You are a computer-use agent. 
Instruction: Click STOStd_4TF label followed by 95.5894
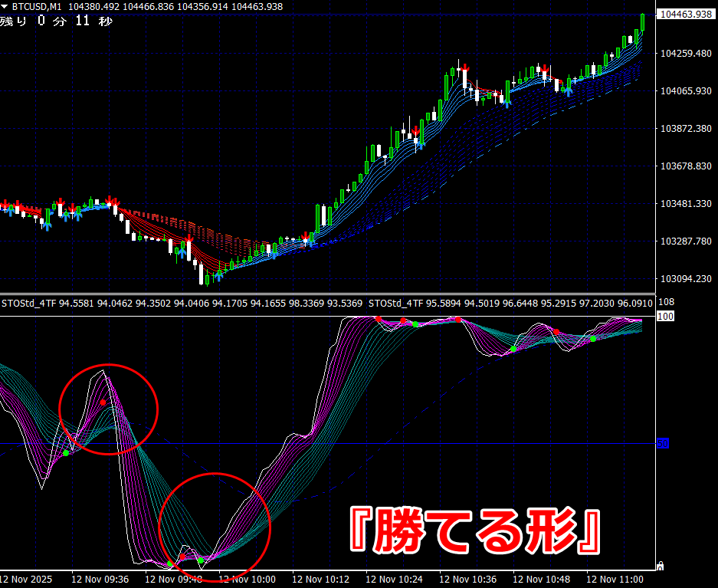click(x=396, y=303)
